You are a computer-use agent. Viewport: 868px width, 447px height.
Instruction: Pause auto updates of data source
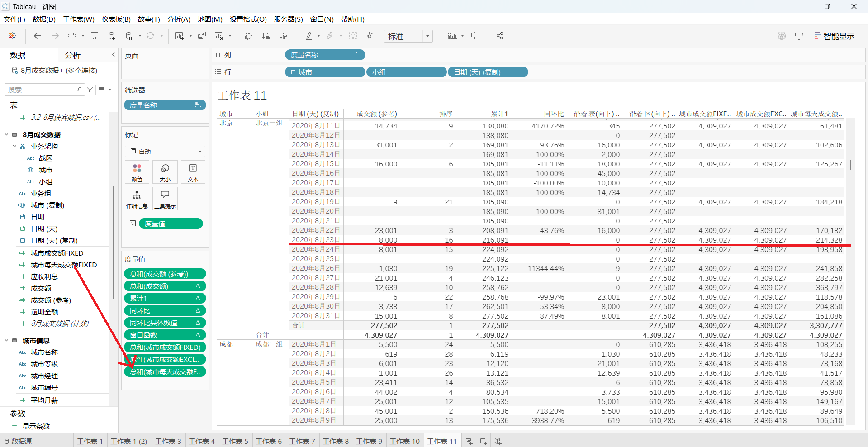pyautogui.click(x=129, y=36)
